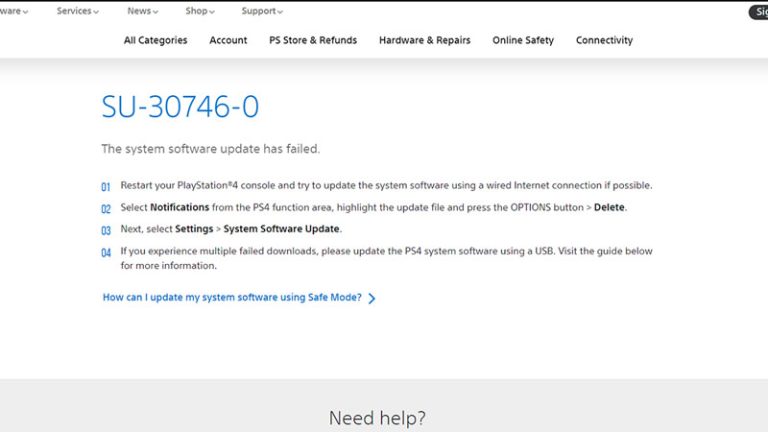
Task: Click the arrow next to Safe Mode link
Action: 372,298
